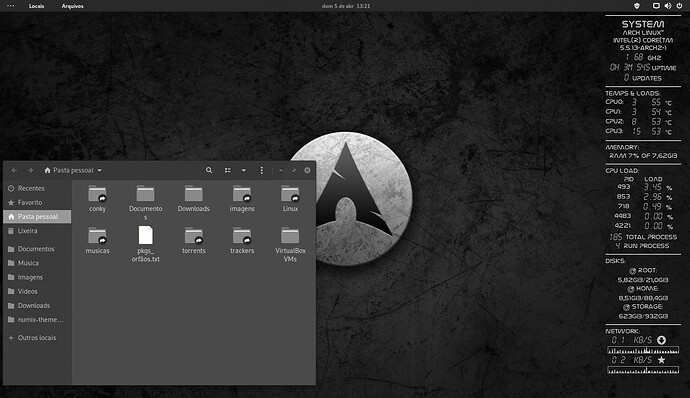Close the file manager window
The image size is (690, 398).
[x=307, y=170]
